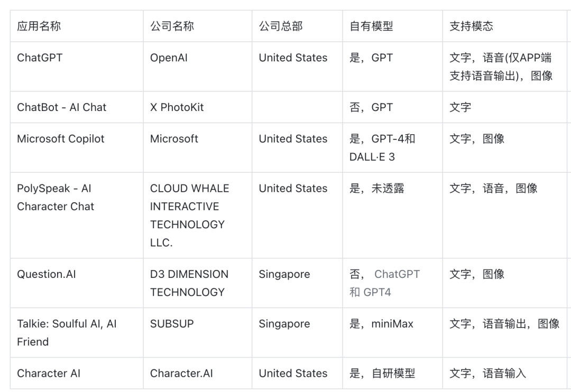Select the 自有模型 header cell
The width and height of the screenshot is (571, 392).
pos(392,26)
